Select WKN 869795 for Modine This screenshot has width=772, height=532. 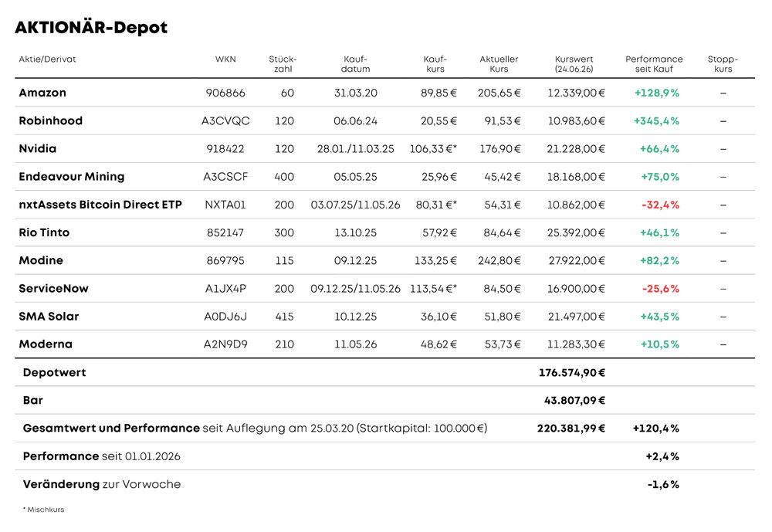point(225,260)
